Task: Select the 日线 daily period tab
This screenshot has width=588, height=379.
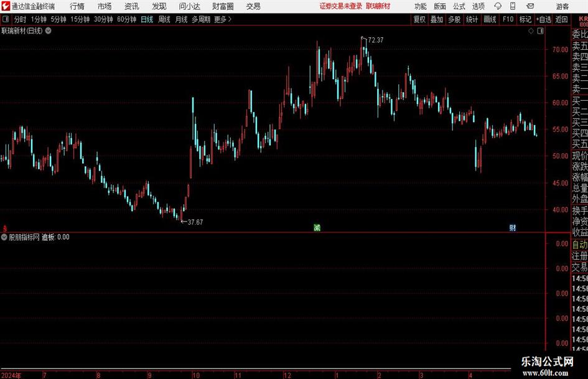Action: 147,19
